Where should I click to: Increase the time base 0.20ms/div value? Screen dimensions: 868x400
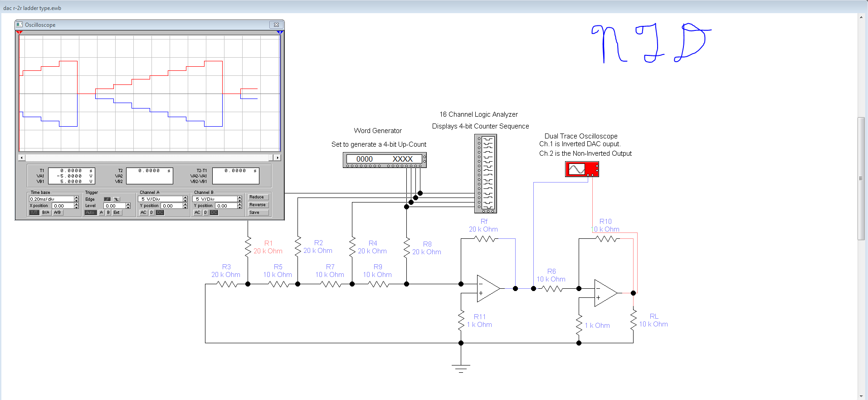click(76, 198)
